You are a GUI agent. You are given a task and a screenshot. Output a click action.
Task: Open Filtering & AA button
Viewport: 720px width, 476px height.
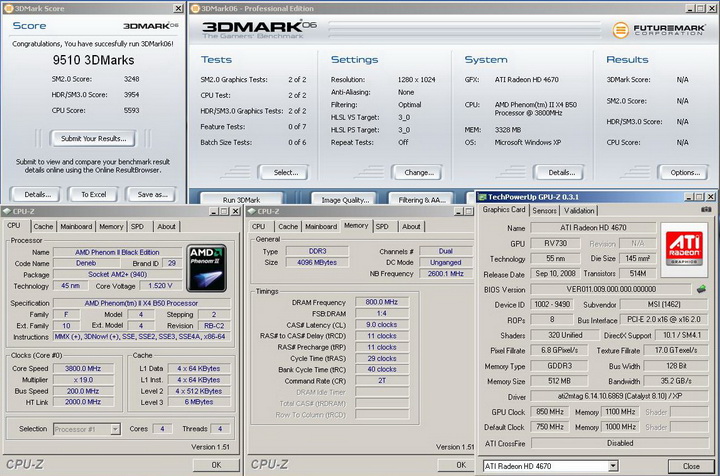[x=422, y=200]
